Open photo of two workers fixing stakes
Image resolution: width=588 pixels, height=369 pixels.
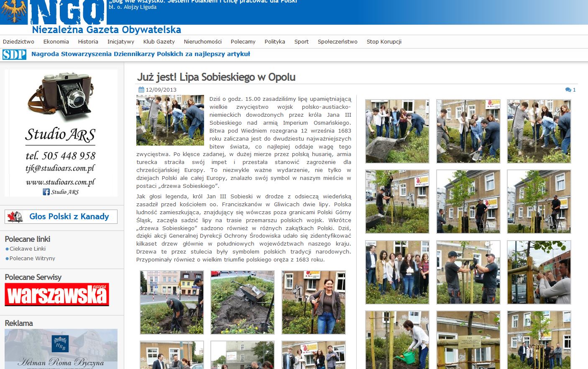tap(468, 272)
